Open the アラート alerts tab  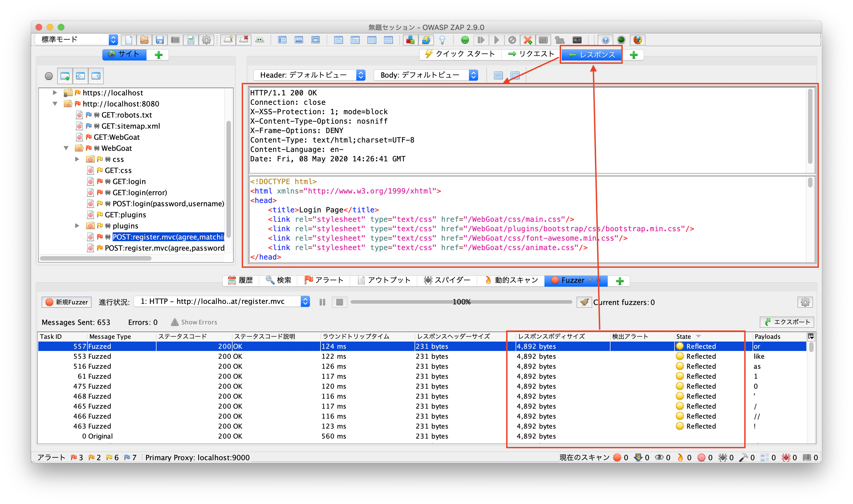pyautogui.click(x=324, y=280)
